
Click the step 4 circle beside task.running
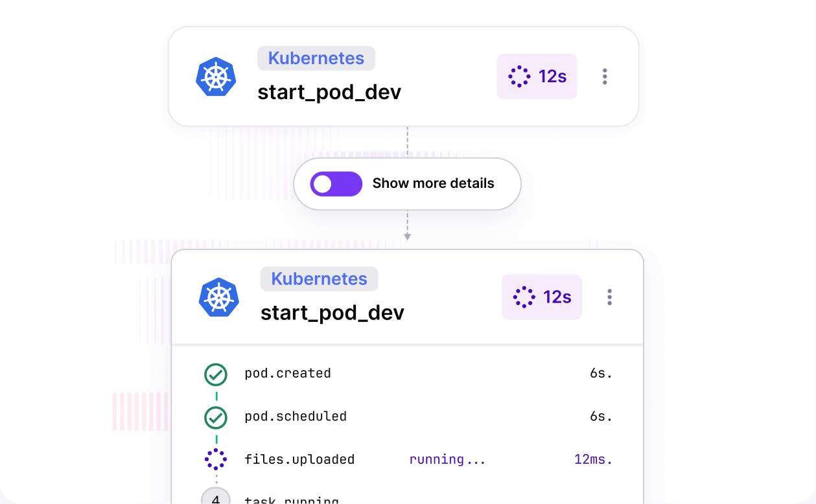click(216, 496)
